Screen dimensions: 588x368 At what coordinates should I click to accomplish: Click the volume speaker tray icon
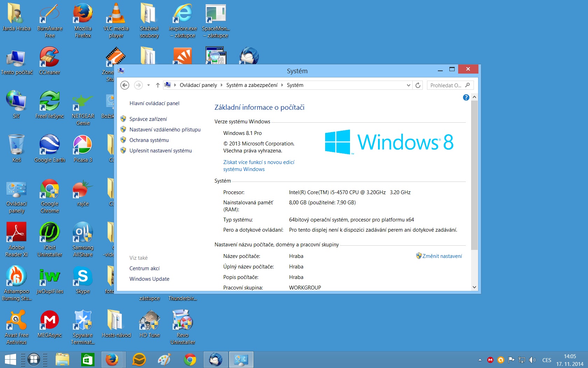532,360
